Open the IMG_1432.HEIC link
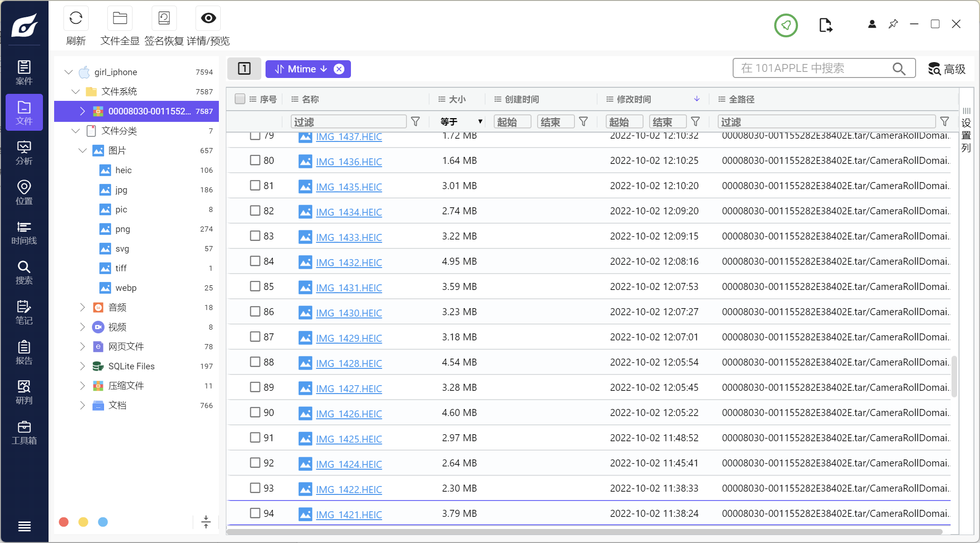980x543 pixels. [349, 262]
